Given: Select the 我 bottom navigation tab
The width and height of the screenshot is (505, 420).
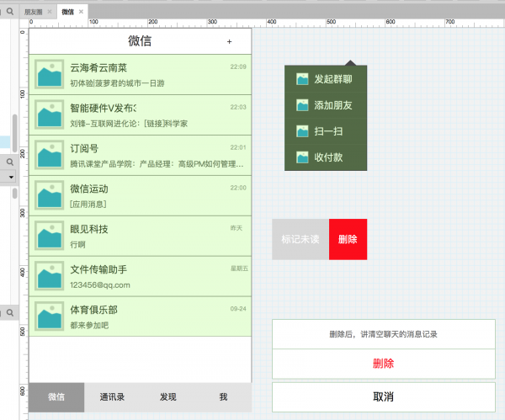Looking at the screenshot, I should (x=224, y=397).
